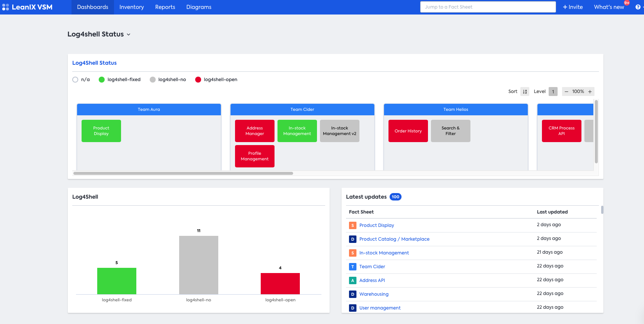Click the Fact Sheet column header
This screenshot has height=324, width=644.
pos(361,212)
